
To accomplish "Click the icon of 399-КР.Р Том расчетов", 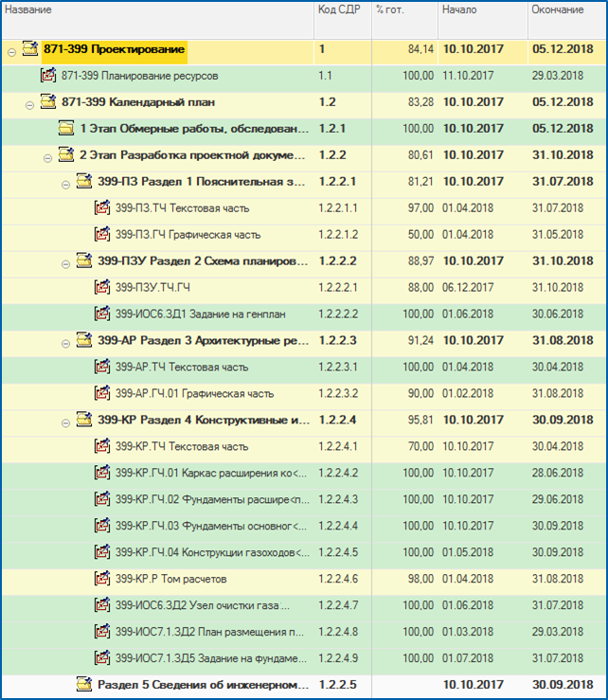I will (x=102, y=579).
